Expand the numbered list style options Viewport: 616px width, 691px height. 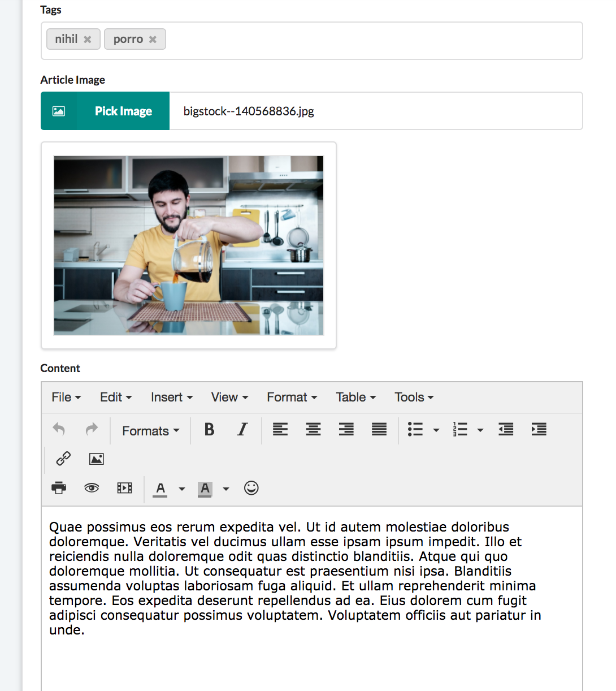pyautogui.click(x=480, y=430)
